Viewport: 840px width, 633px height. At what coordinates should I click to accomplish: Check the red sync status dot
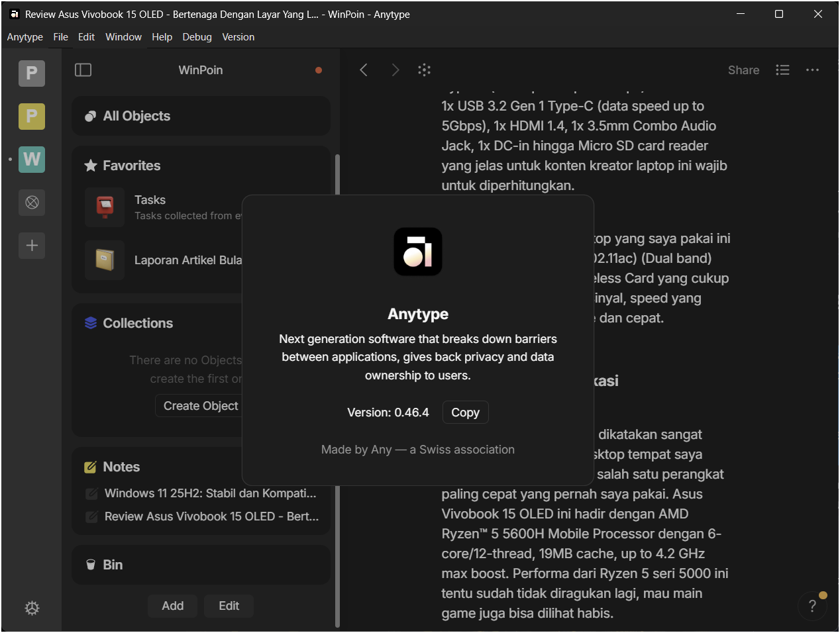[319, 70]
